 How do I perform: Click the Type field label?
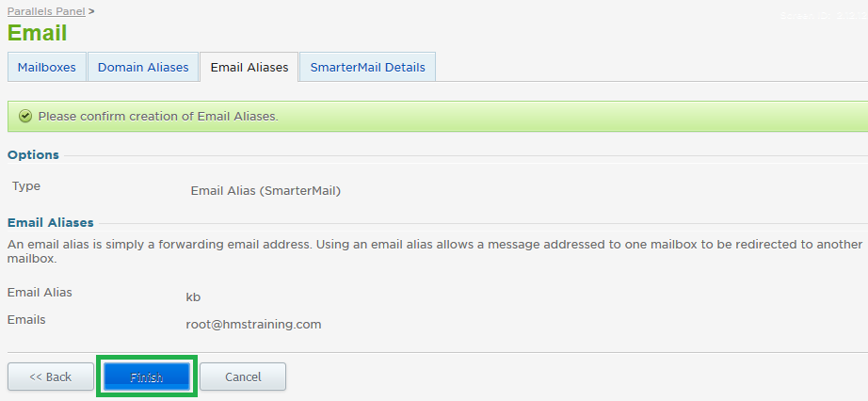26,186
